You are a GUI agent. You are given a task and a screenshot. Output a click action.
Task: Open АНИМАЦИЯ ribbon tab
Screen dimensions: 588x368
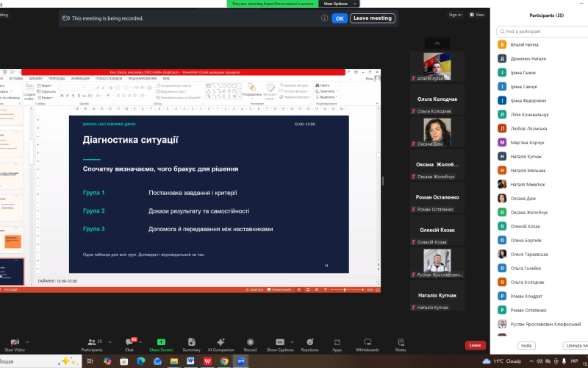[x=80, y=79]
